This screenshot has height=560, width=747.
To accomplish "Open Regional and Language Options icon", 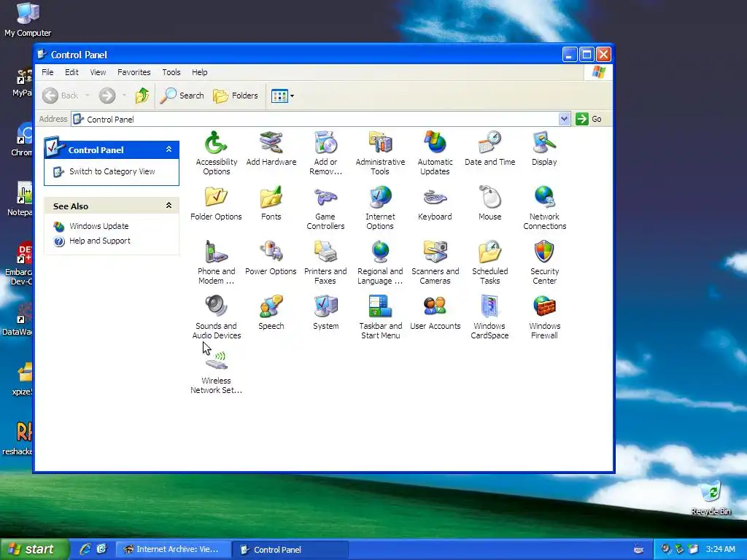I will [x=380, y=252].
